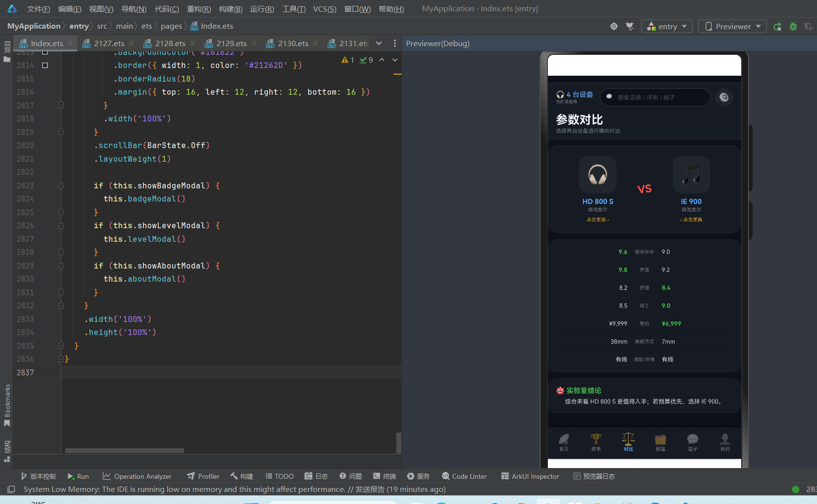This screenshot has height=504, width=817.
Task: Open Operation Analyzer panel
Action: tap(137, 476)
